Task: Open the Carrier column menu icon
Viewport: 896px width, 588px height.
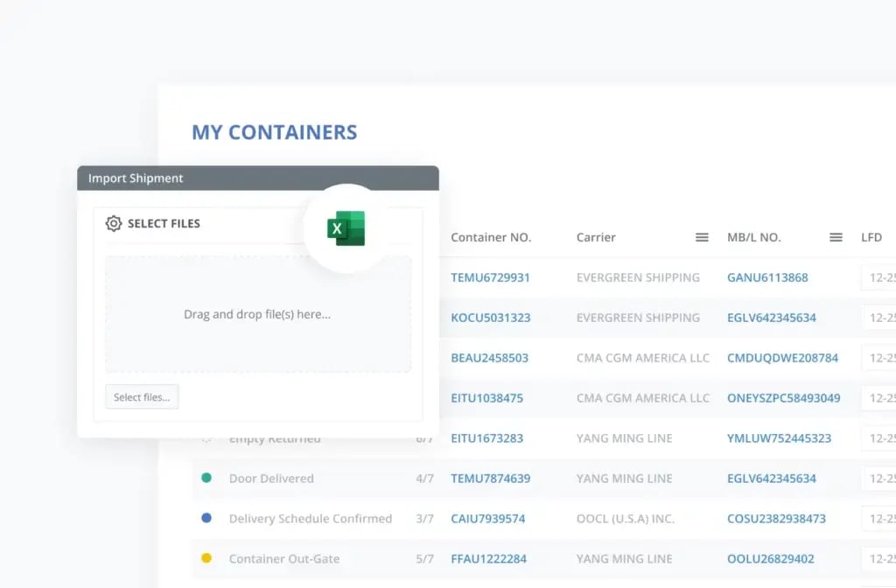Action: point(702,237)
